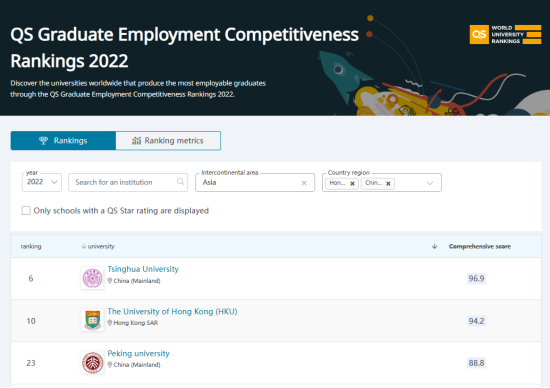Remove the Hong Kong country tag

(x=353, y=183)
